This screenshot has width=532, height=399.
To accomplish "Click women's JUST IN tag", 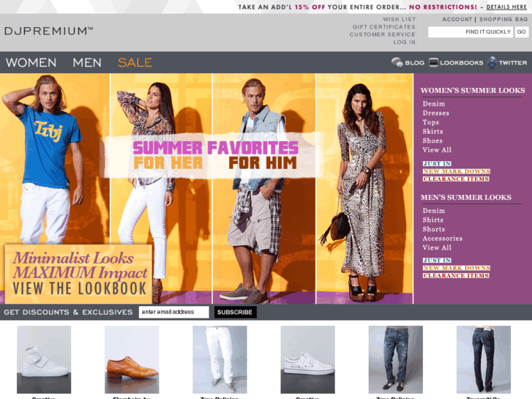I will coord(437,164).
